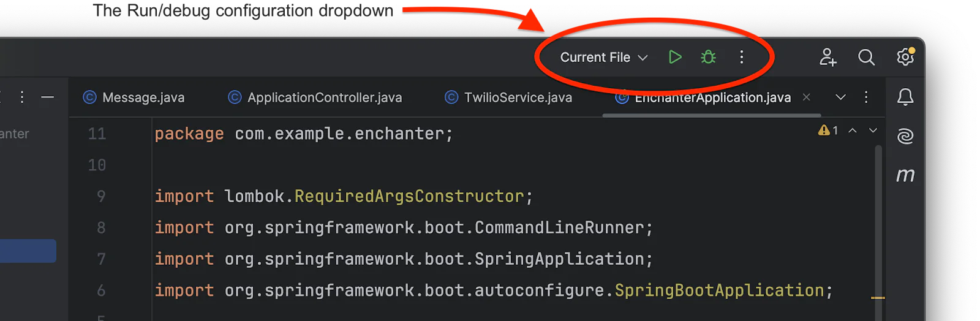Click 'SpringApplication' import text
The width and height of the screenshot is (980, 321).
tap(559, 259)
